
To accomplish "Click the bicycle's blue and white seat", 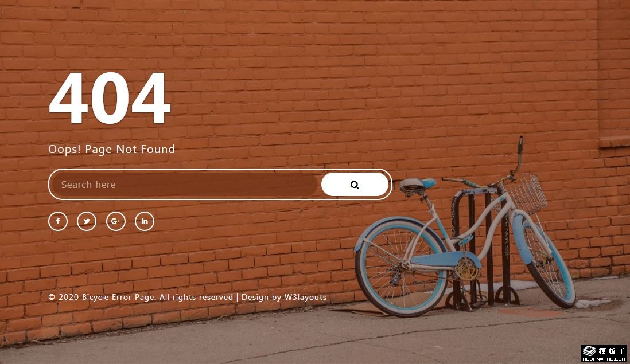I will point(417,186).
